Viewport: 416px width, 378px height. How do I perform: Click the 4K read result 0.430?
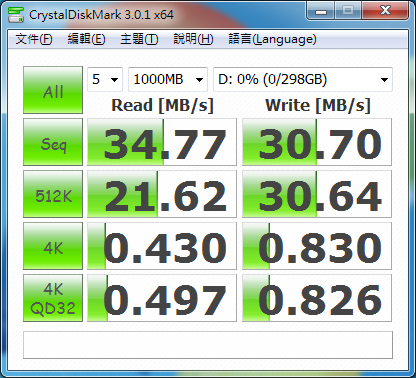(162, 246)
